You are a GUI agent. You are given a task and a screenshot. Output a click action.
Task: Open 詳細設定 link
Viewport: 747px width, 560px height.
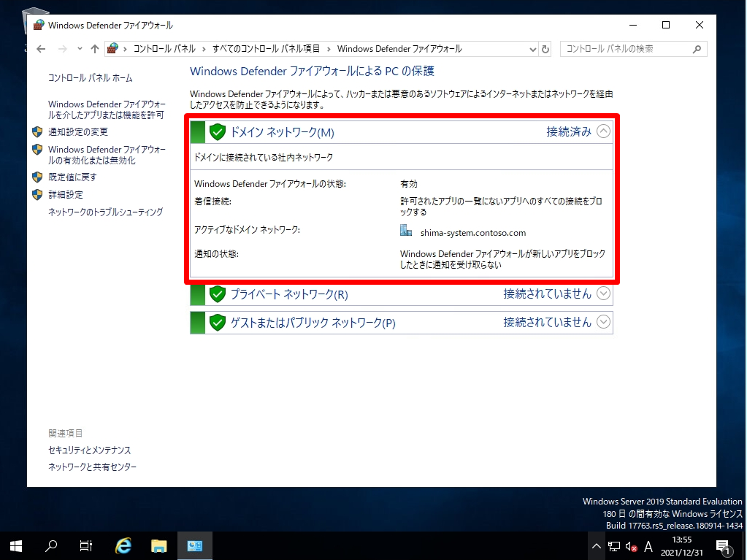(66, 195)
